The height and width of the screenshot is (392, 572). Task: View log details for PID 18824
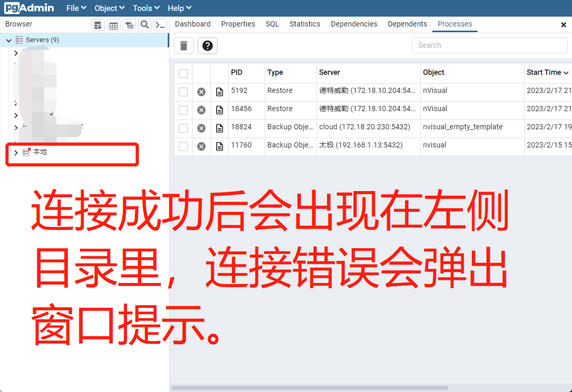(x=220, y=128)
